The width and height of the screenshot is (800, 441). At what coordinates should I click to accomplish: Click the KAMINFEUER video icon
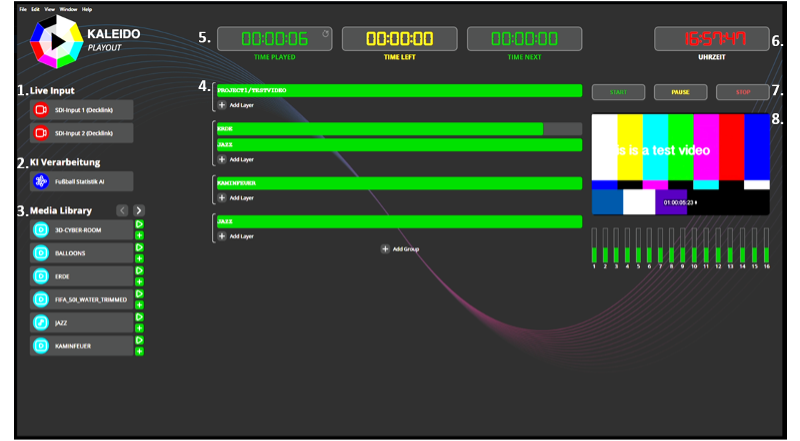pos(41,346)
